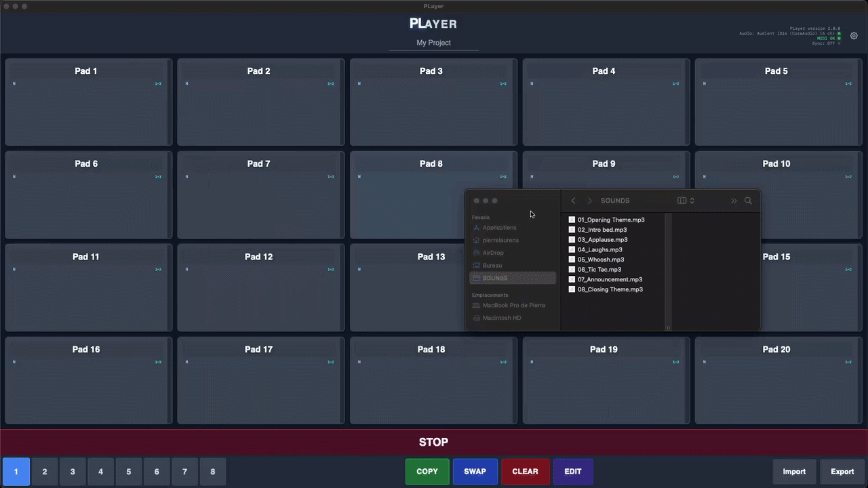Click the Macintosh HD drive icon
The image size is (868, 488).
[x=477, y=318]
